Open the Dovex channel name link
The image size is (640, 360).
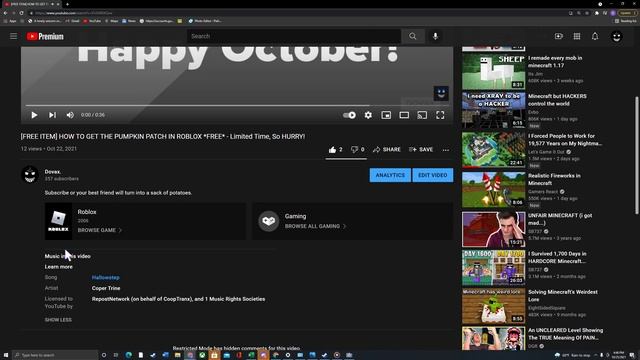coord(53,172)
